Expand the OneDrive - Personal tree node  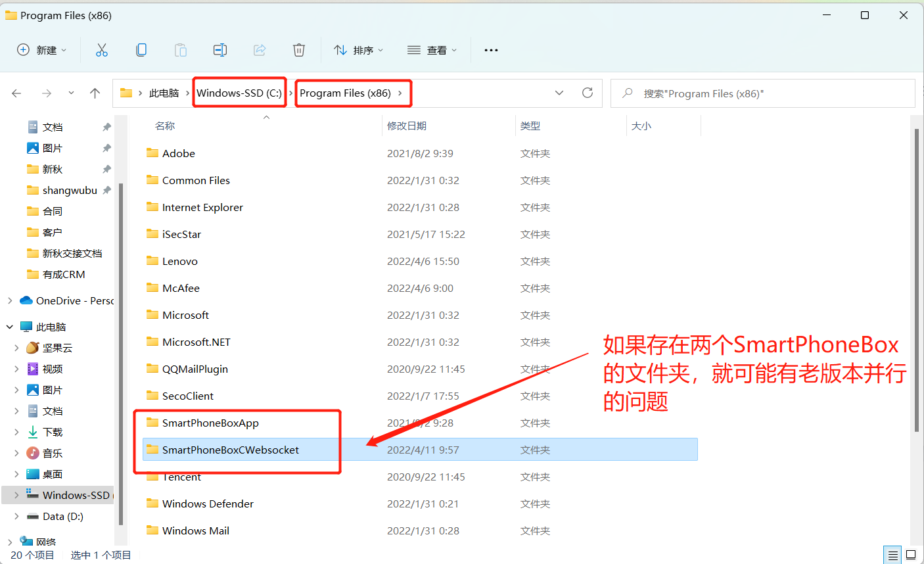[10, 300]
